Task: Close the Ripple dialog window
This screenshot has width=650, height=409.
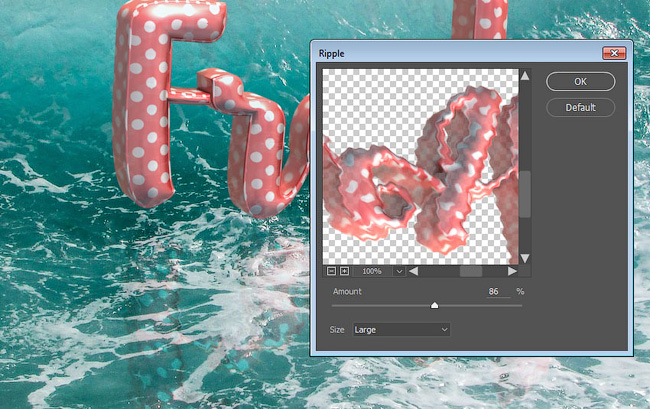Action: pyautogui.click(x=614, y=53)
